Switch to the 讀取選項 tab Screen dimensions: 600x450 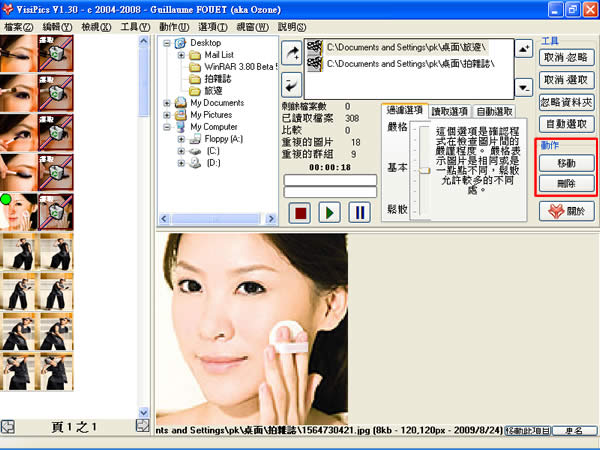(450, 111)
